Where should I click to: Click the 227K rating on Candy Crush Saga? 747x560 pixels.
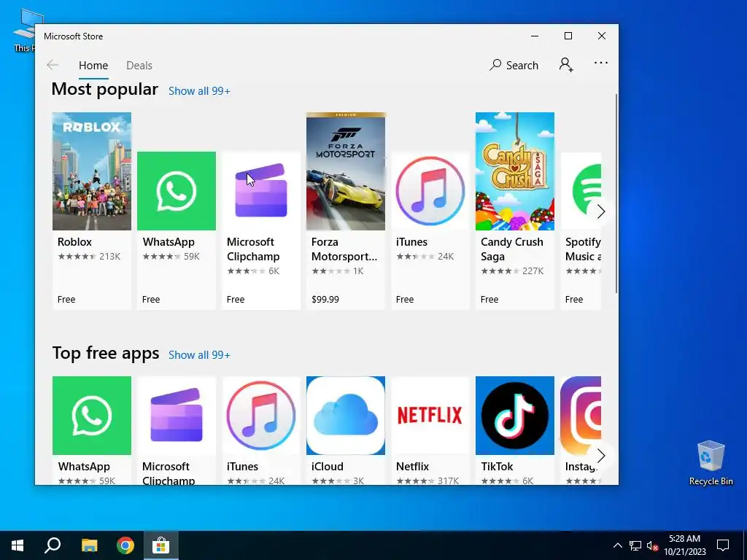[533, 271]
